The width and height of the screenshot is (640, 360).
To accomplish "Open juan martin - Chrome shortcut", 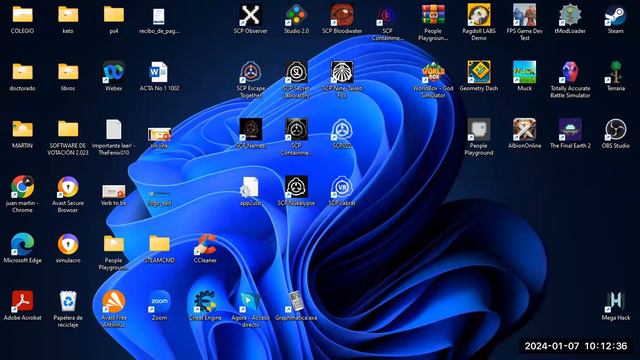I will (22, 187).
